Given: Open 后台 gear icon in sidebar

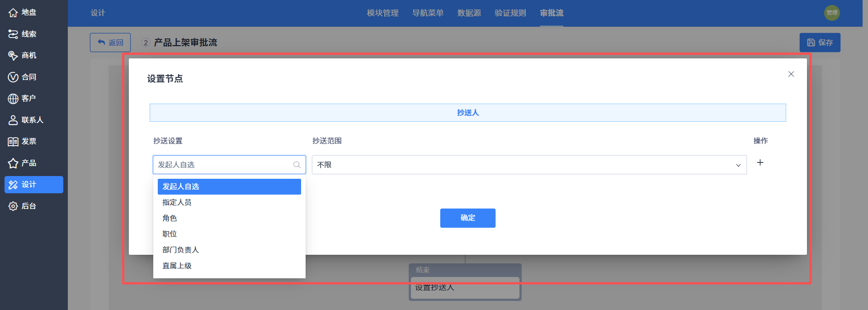Looking at the screenshot, I should click(13, 206).
